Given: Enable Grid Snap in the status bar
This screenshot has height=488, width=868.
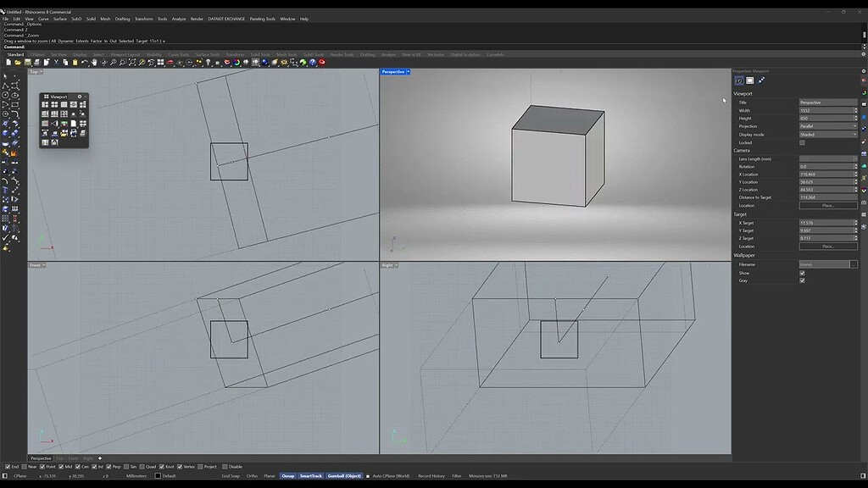Looking at the screenshot, I should pyautogui.click(x=230, y=477).
